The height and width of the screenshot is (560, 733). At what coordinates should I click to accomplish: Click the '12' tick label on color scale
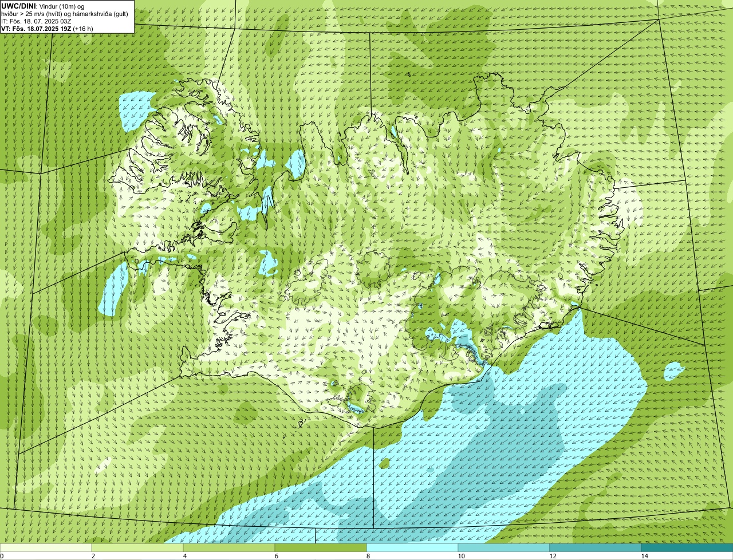pos(552,556)
